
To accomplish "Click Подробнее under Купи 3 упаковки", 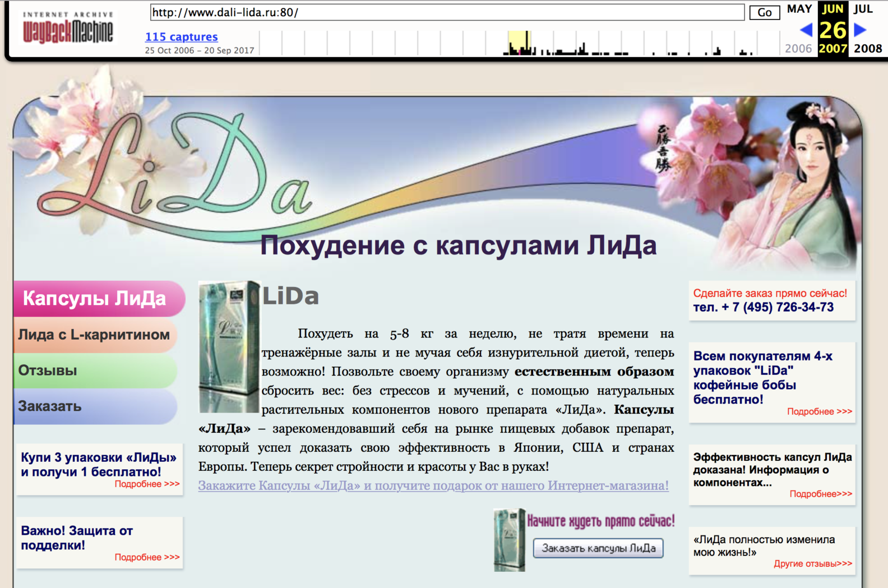I will click(147, 484).
